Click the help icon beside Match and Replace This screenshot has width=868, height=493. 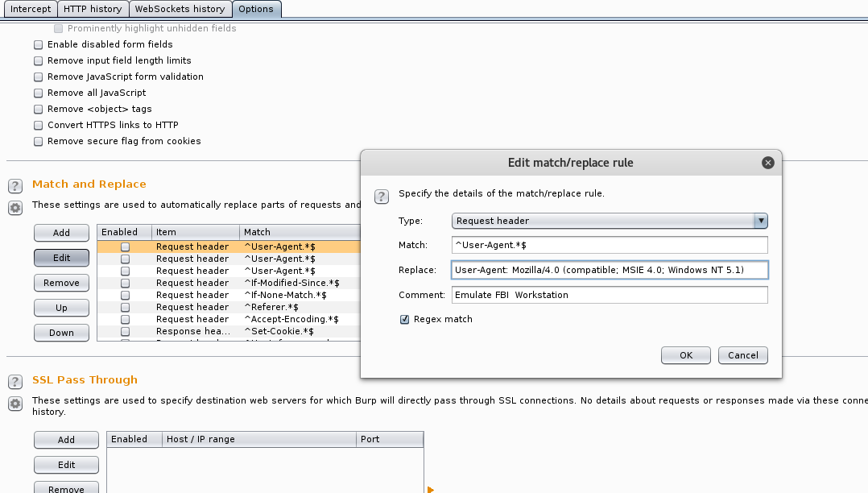click(x=14, y=186)
